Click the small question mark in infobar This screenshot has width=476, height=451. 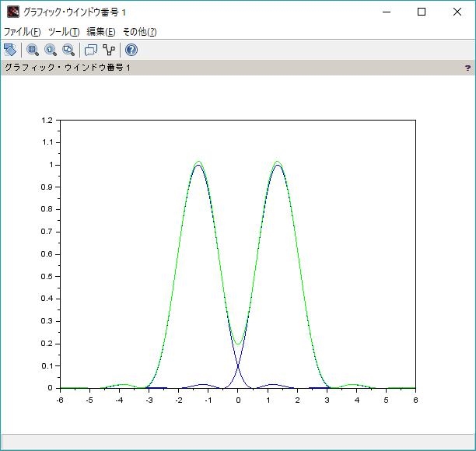pyautogui.click(x=467, y=68)
